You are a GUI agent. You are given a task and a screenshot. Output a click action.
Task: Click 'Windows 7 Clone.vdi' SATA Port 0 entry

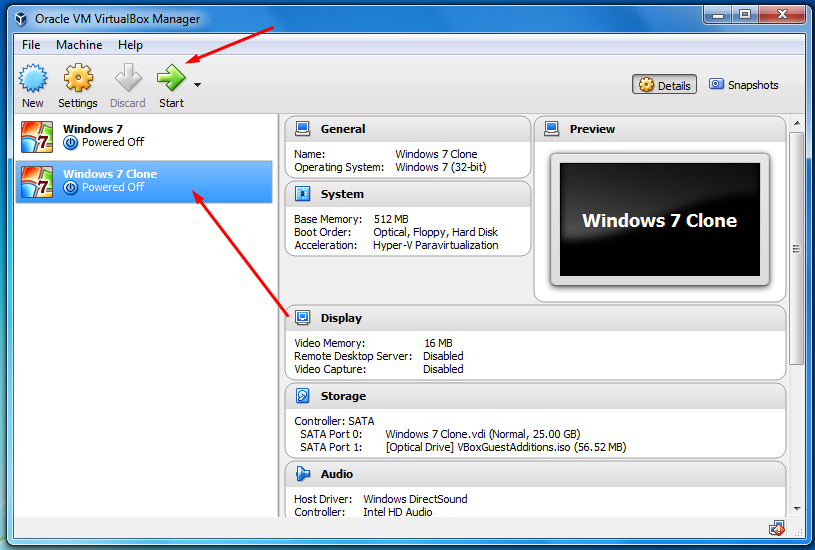(x=482, y=434)
